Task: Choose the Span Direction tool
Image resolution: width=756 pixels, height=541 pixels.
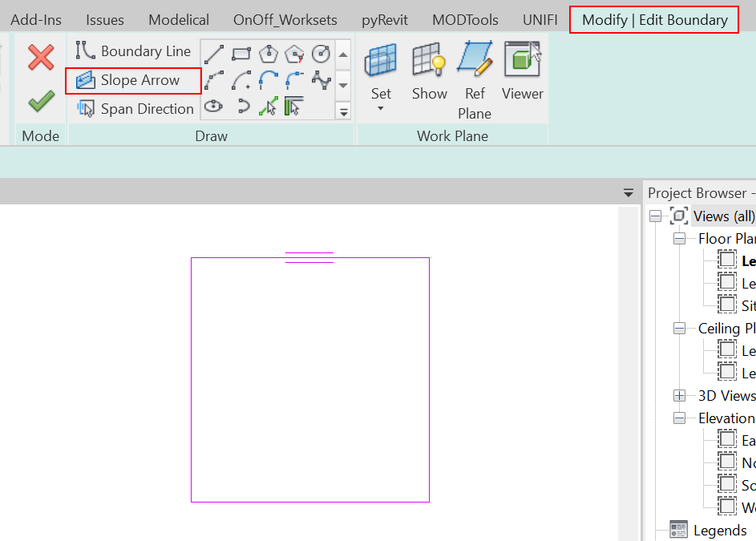Action: (135, 109)
